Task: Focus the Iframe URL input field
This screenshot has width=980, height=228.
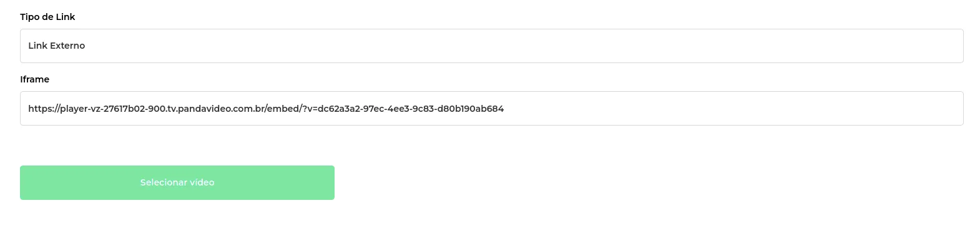Action: (491, 108)
